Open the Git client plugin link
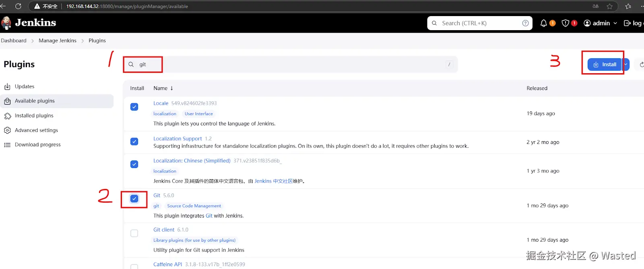 164,230
